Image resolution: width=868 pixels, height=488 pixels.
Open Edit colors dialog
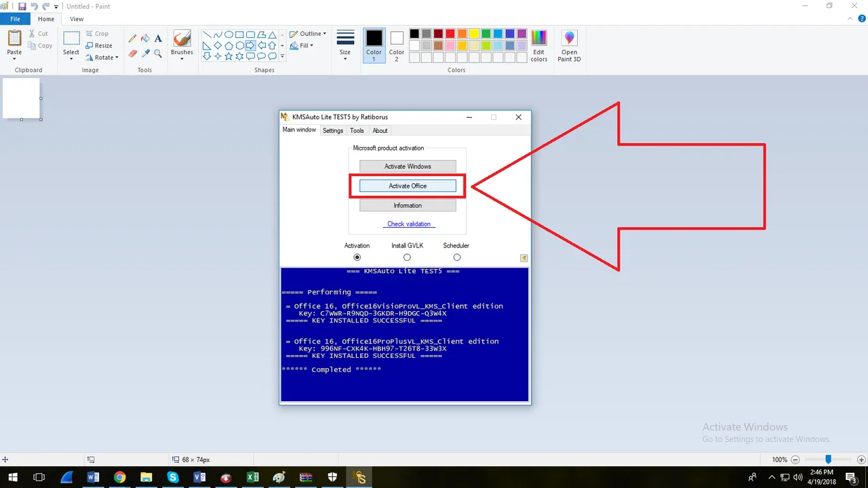(539, 45)
